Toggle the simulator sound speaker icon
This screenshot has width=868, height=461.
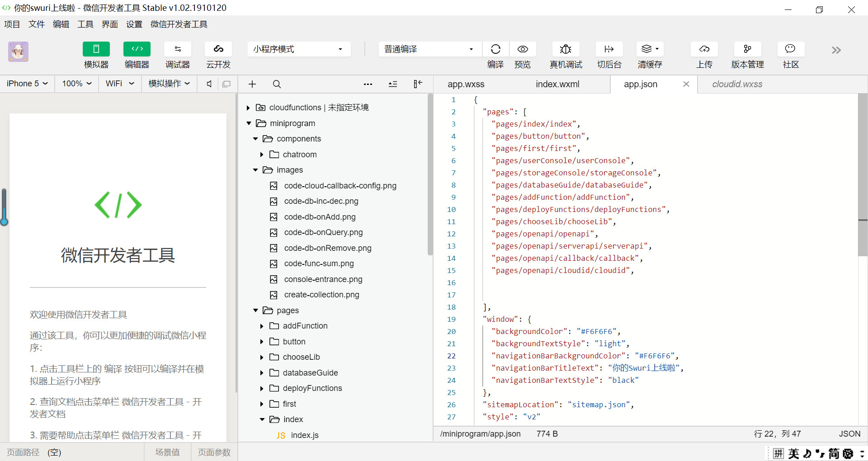[x=209, y=84]
